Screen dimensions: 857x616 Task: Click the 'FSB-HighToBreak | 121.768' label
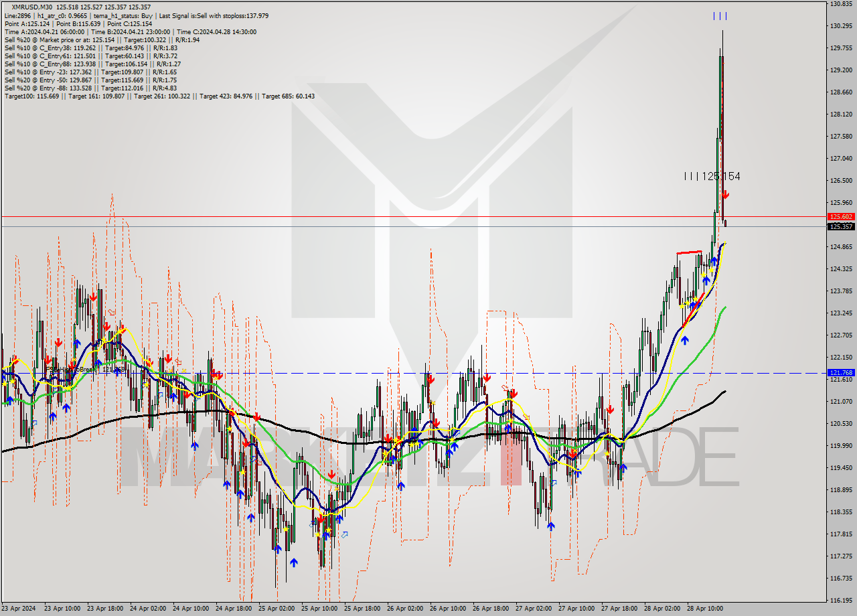pos(85,369)
